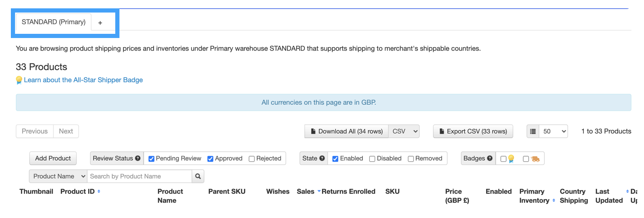Click the rows-per-page list icon

[x=533, y=131]
